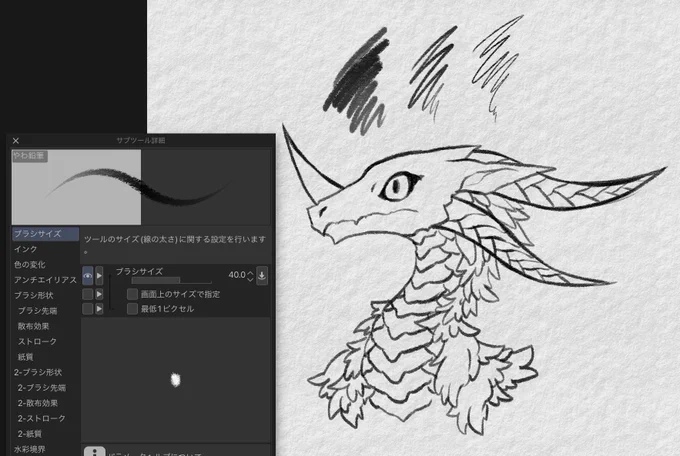
Task: Select アンチエイリアス category
Action: [x=45, y=280]
